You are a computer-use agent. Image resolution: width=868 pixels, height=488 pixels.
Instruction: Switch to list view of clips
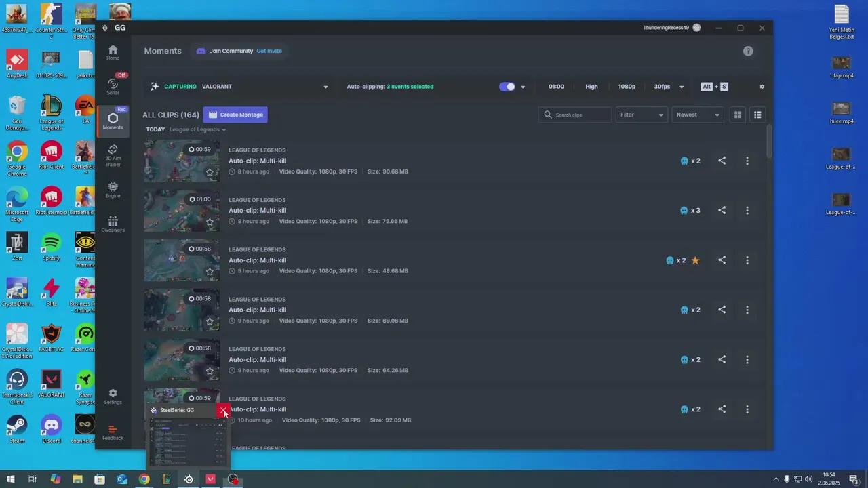(x=757, y=115)
